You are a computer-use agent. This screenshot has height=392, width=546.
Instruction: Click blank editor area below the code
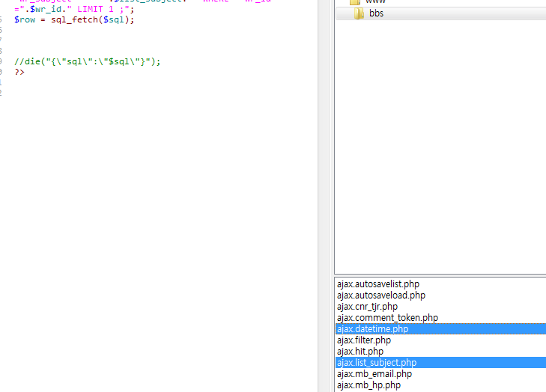[x=150, y=224]
